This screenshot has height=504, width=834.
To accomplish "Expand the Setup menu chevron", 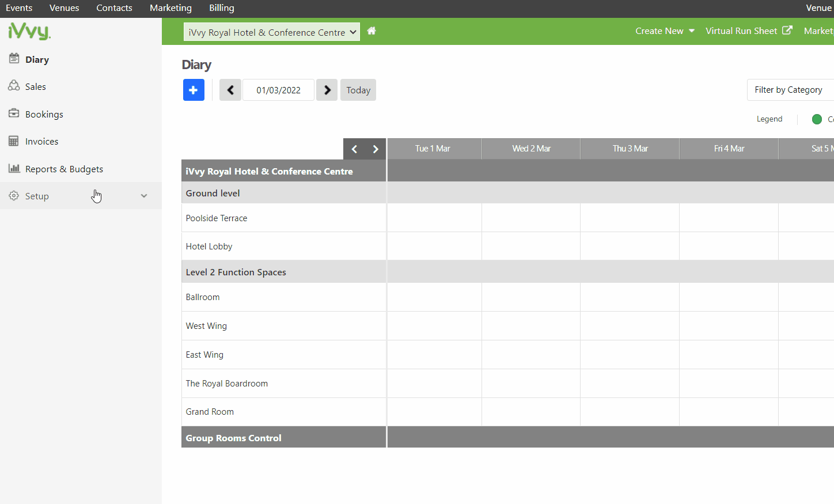I will (x=144, y=196).
